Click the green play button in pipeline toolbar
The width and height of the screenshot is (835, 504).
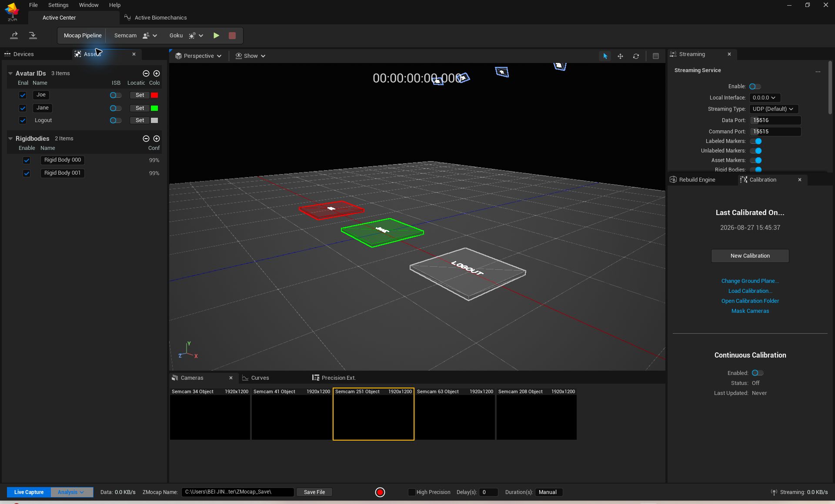216,36
